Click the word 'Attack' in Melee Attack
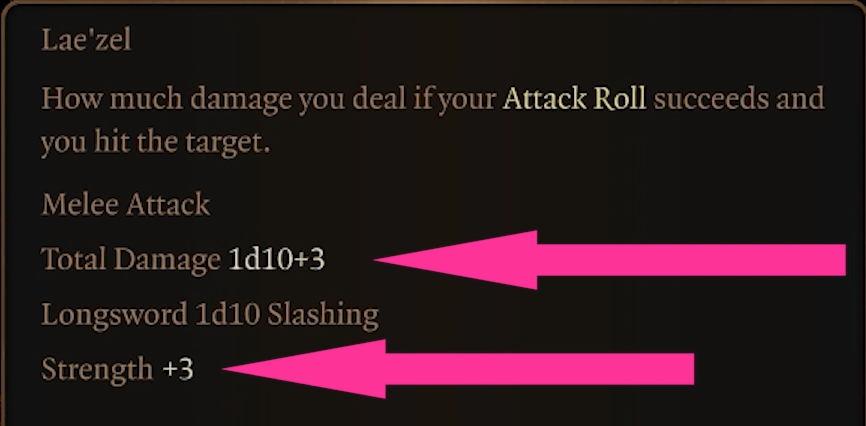The width and height of the screenshot is (866, 426). (x=168, y=204)
